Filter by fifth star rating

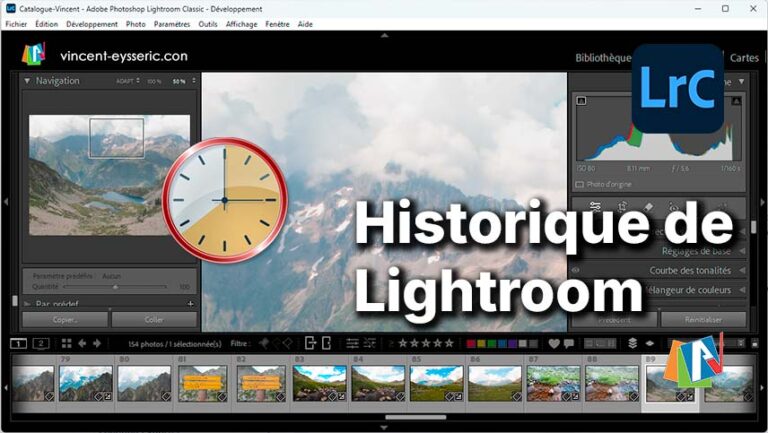point(449,343)
